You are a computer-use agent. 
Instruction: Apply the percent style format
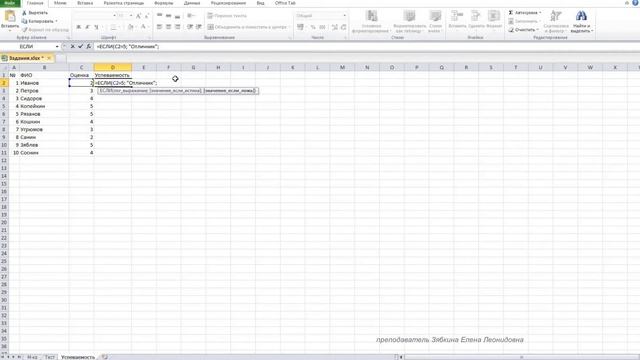(313, 27)
